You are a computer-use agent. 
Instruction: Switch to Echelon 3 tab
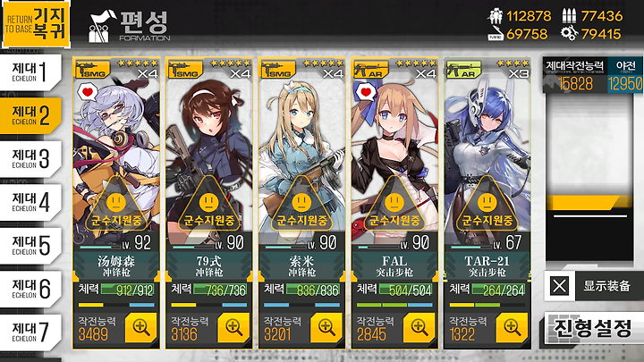point(30,159)
